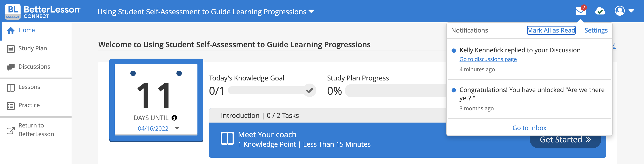This screenshot has height=164, width=644.
Task: Click the info icon beside DAYS UNTIL
Action: (174, 118)
